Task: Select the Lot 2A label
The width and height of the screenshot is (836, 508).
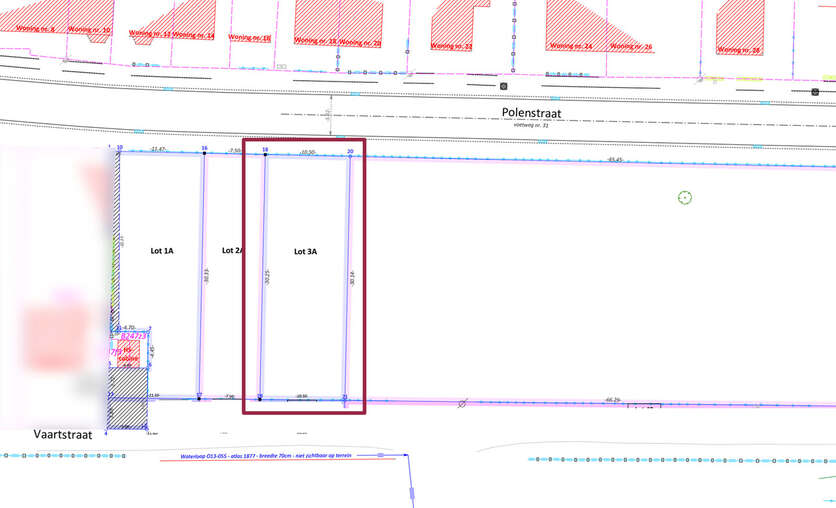Action: pyautogui.click(x=231, y=250)
